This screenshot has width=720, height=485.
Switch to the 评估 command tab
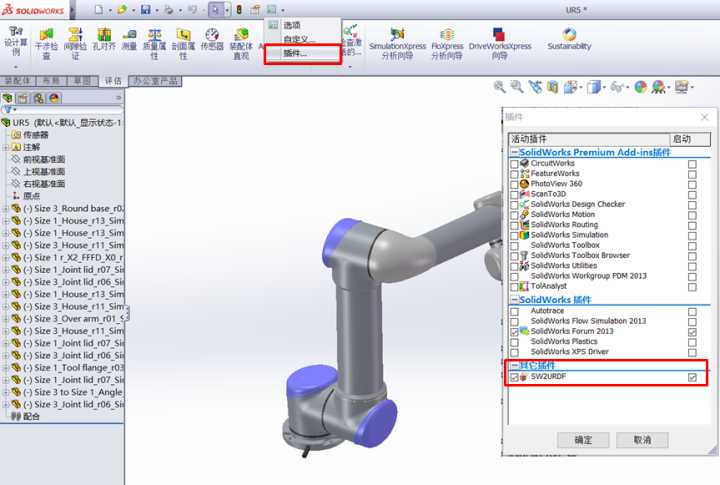click(x=113, y=81)
